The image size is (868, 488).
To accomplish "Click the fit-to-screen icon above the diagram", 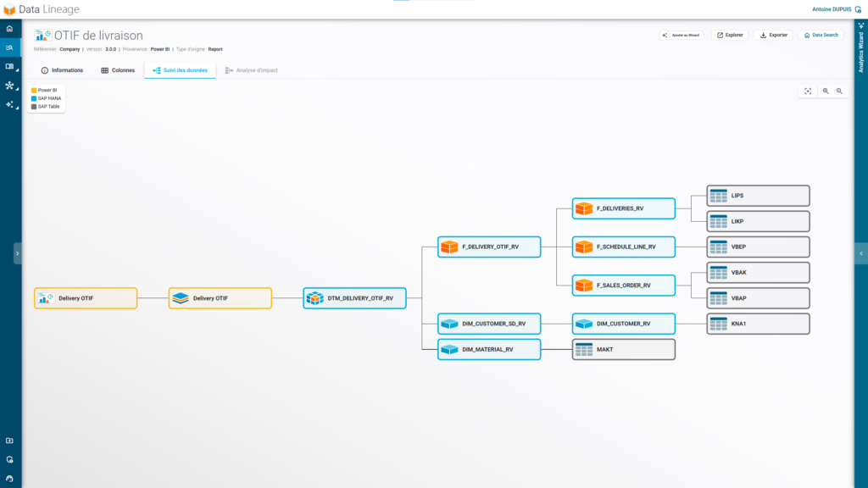I will point(808,91).
